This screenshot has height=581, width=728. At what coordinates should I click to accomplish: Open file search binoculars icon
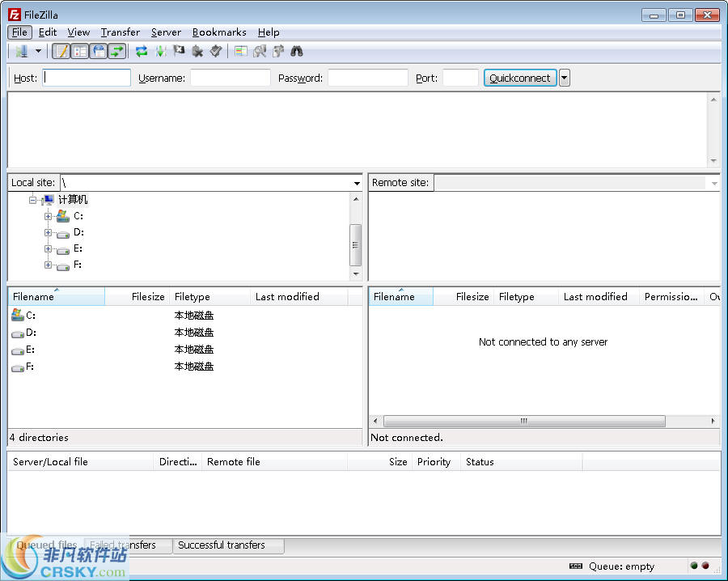(297, 51)
